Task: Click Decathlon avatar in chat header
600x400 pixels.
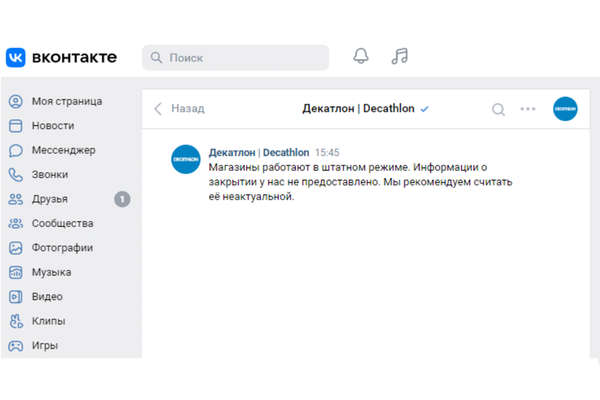Action: [565, 109]
